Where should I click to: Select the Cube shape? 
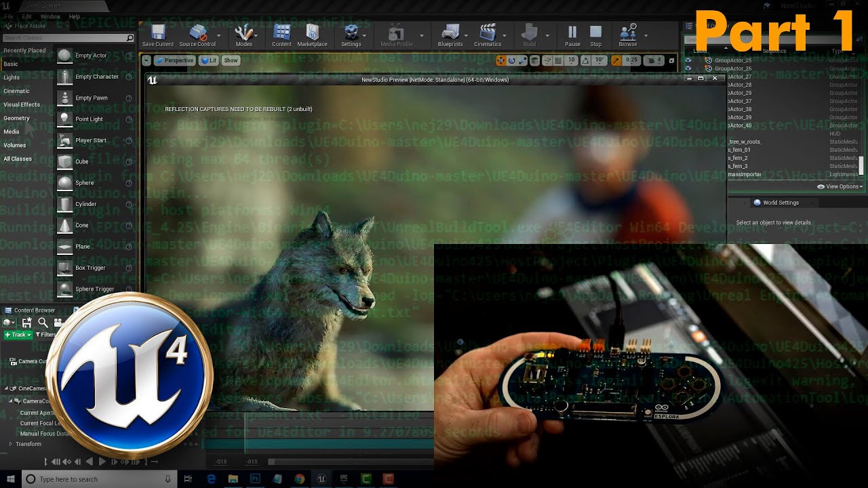tap(95, 161)
